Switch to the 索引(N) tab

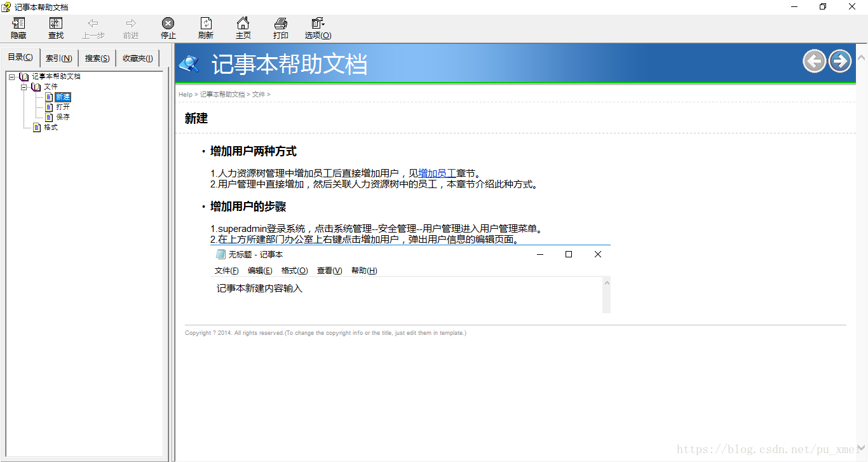pyautogui.click(x=59, y=58)
